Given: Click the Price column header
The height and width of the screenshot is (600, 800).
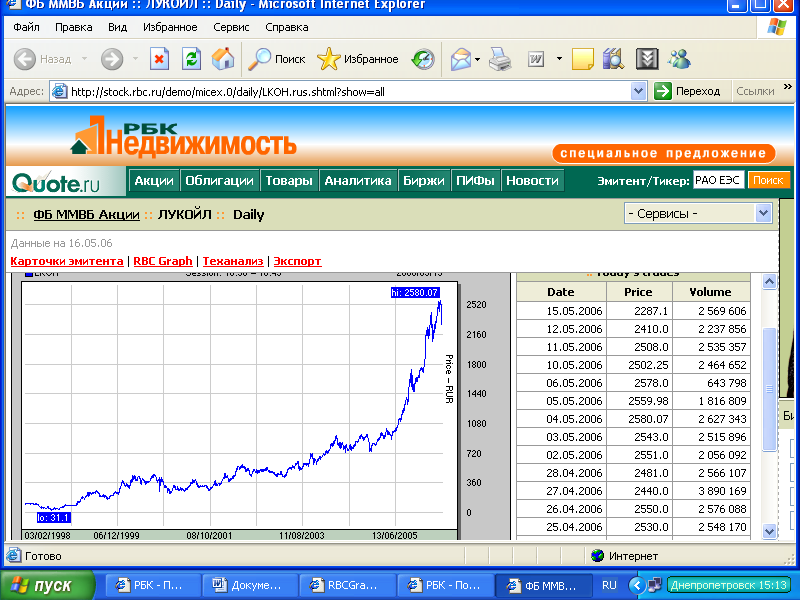Looking at the screenshot, I should click(639, 292).
